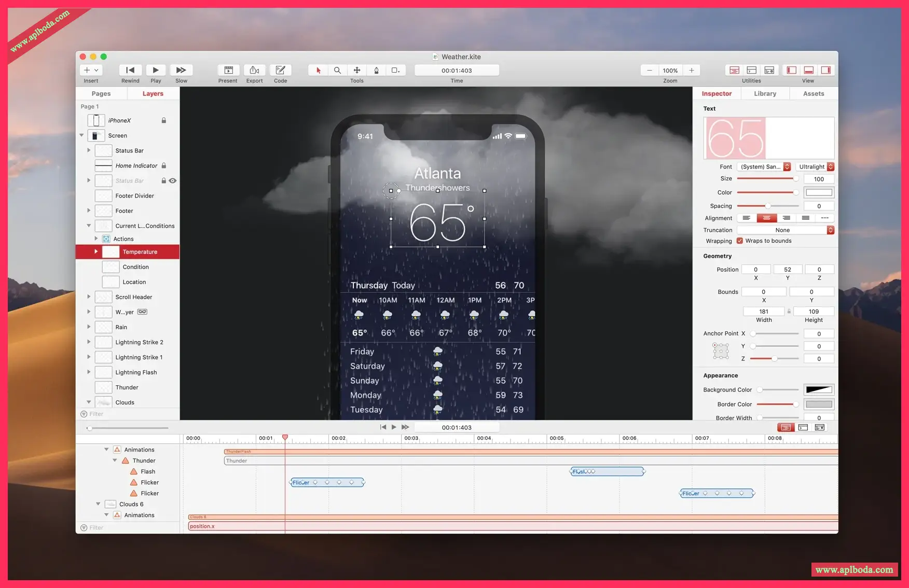Switch to the Pages tab
This screenshot has height=588, width=909.
click(101, 93)
